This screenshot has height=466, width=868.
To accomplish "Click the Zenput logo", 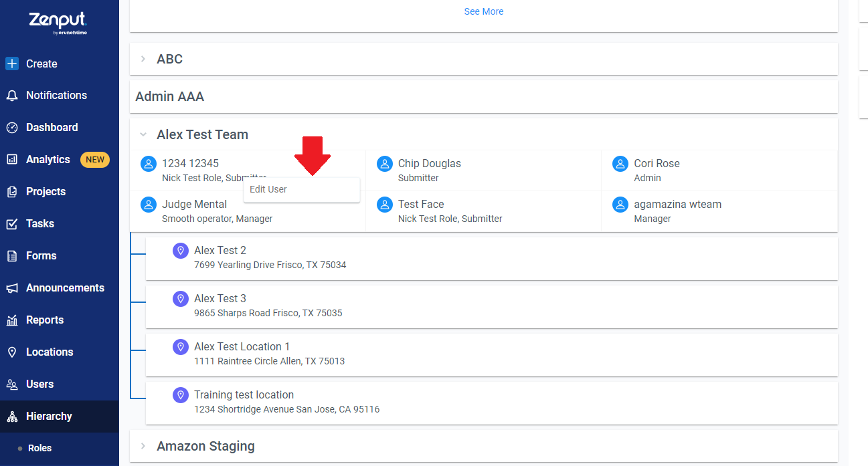I will (x=58, y=23).
